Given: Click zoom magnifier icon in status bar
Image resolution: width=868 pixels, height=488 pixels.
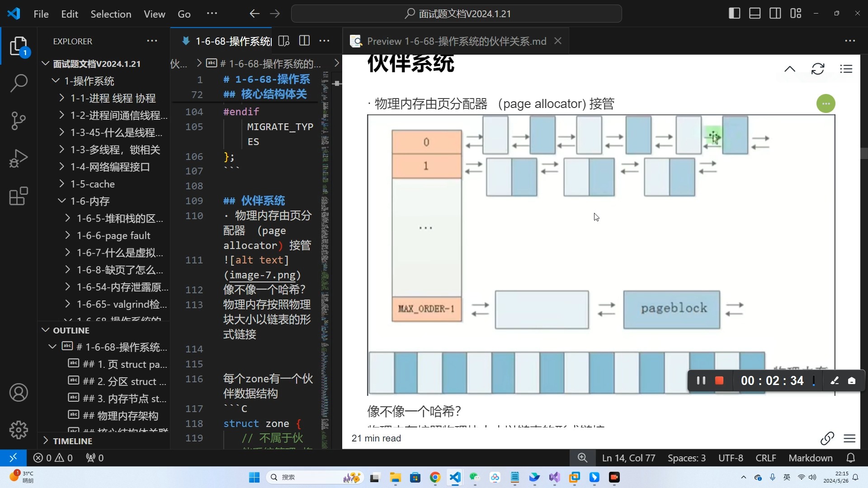Looking at the screenshot, I should tap(582, 458).
